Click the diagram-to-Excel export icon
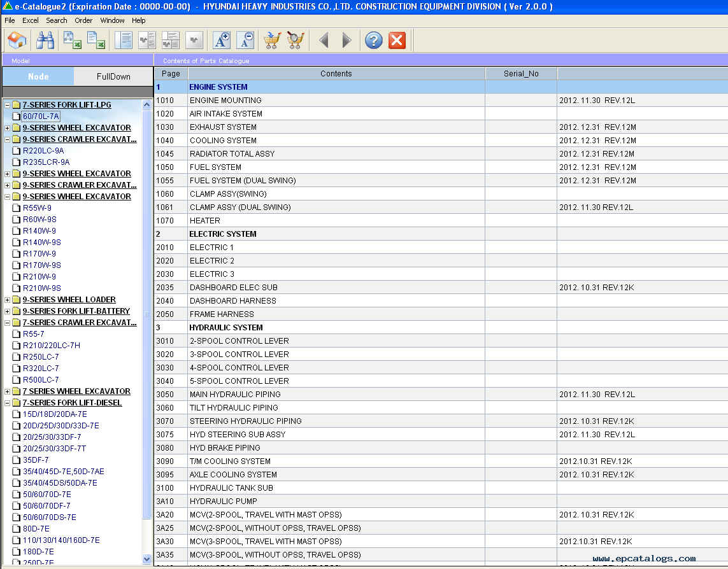728x569 pixels. click(73, 40)
